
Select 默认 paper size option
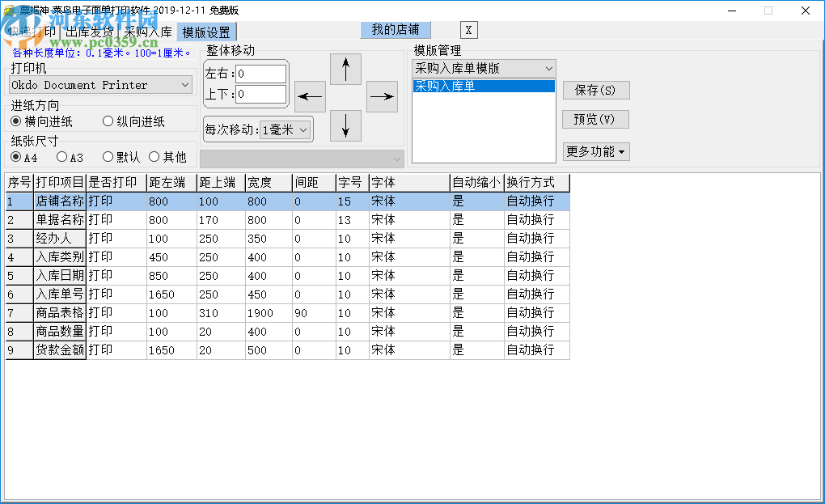[108, 157]
